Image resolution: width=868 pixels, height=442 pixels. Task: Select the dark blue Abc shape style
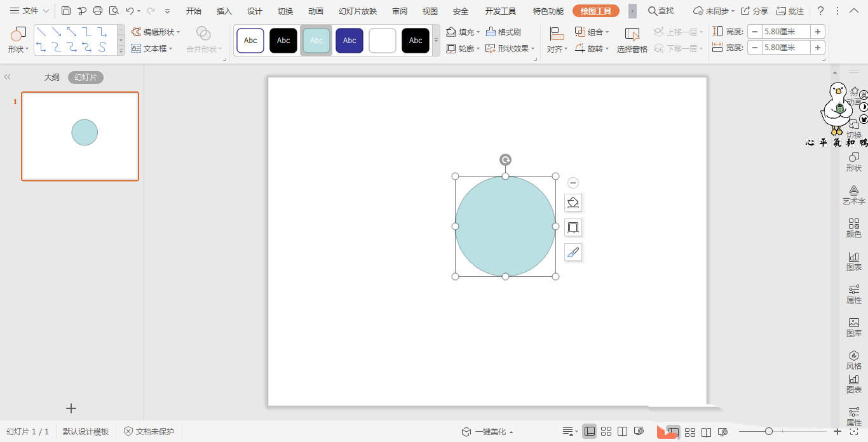[x=349, y=41]
